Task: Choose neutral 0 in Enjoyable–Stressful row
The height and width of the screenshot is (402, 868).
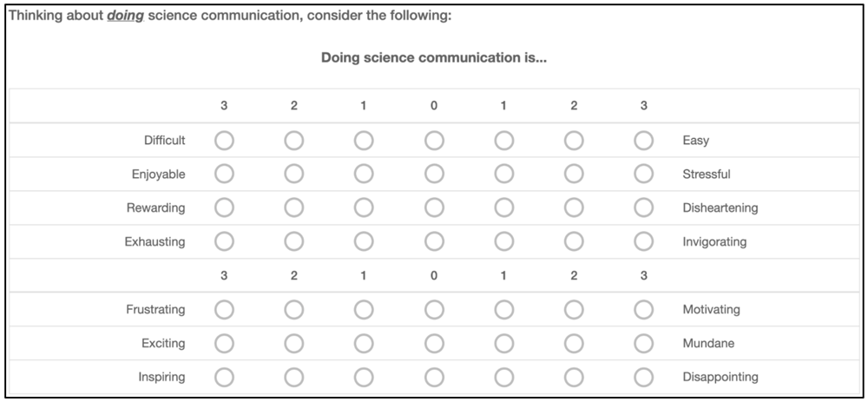Action: (434, 174)
